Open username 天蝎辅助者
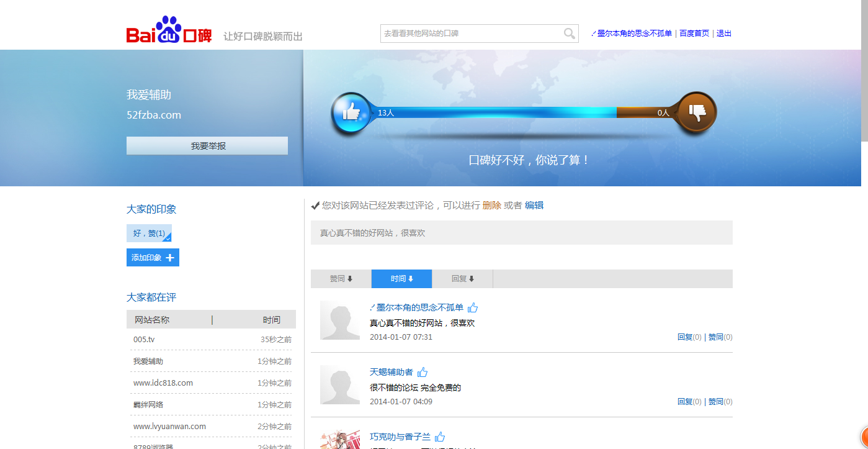 [x=391, y=372]
